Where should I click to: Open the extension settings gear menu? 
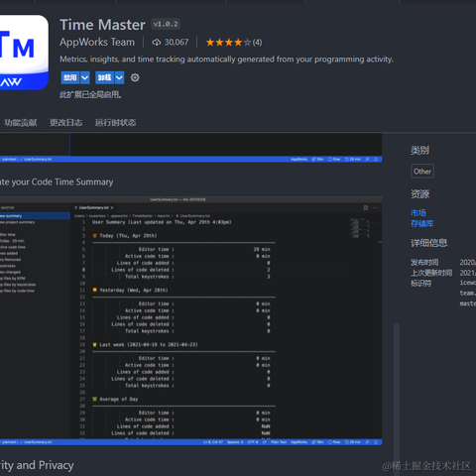135,78
